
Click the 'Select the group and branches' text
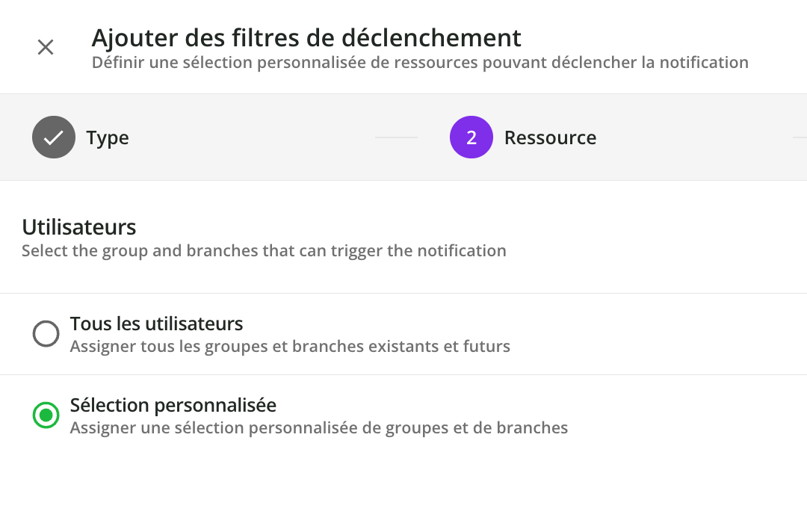pyautogui.click(x=264, y=251)
